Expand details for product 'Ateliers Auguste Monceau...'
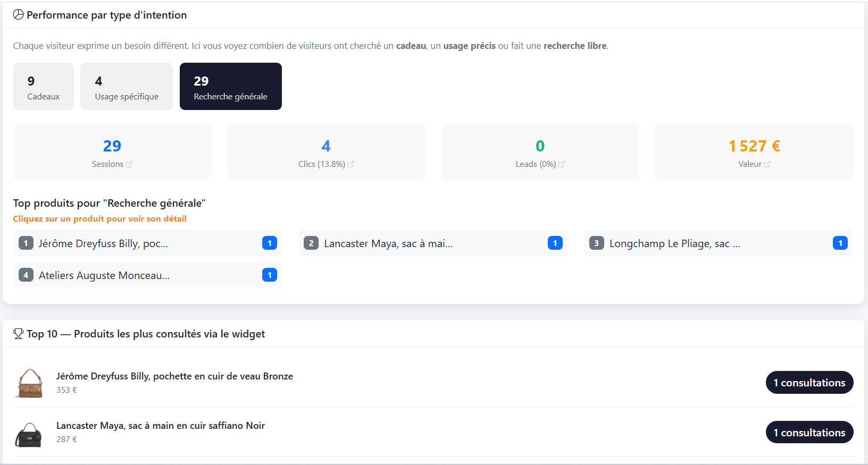This screenshot has width=868, height=465. coord(147,275)
